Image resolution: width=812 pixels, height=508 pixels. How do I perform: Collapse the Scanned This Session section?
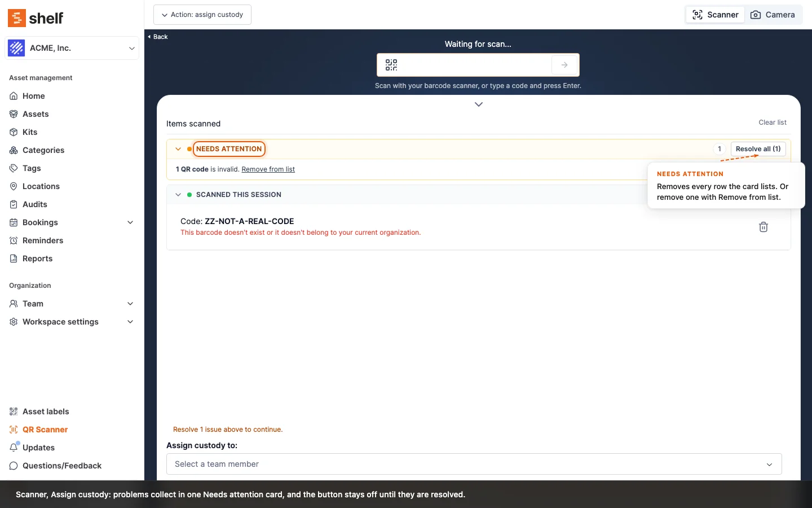[178, 195]
